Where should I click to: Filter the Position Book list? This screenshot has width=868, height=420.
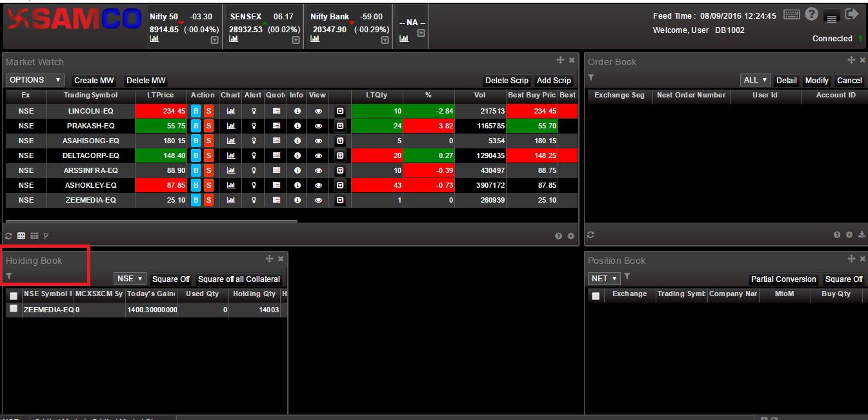tap(627, 276)
